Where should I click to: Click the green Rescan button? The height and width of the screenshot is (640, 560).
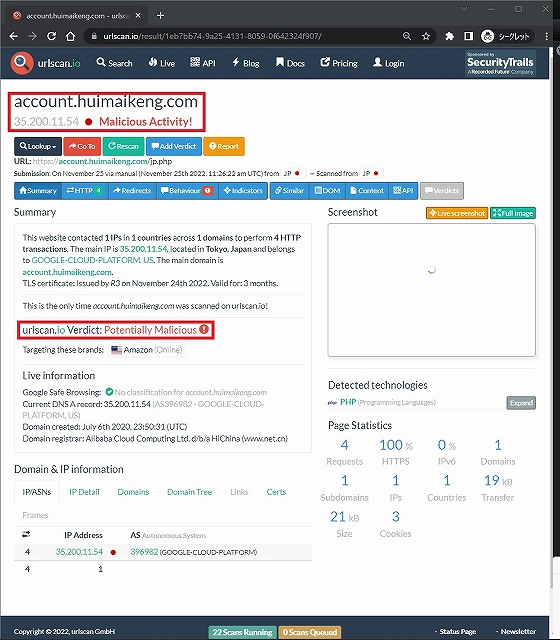point(123,146)
